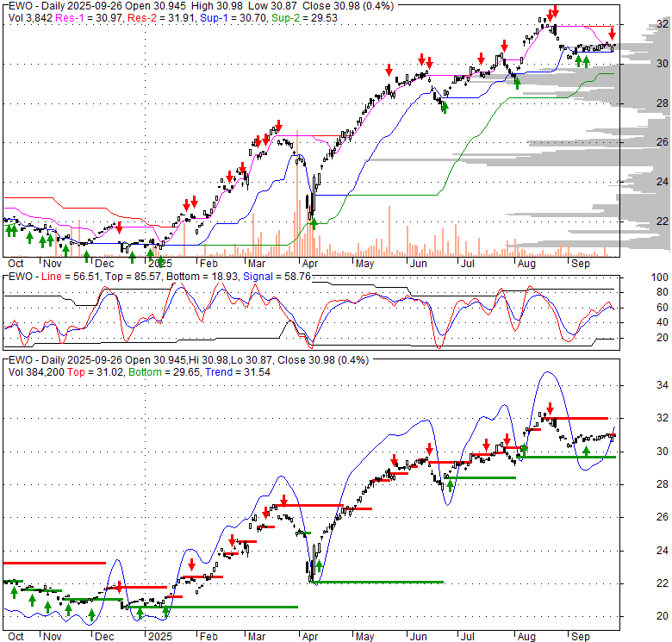Click the 100 level on oscillator axis
Screen dimensions: 672x642
pos(660,277)
